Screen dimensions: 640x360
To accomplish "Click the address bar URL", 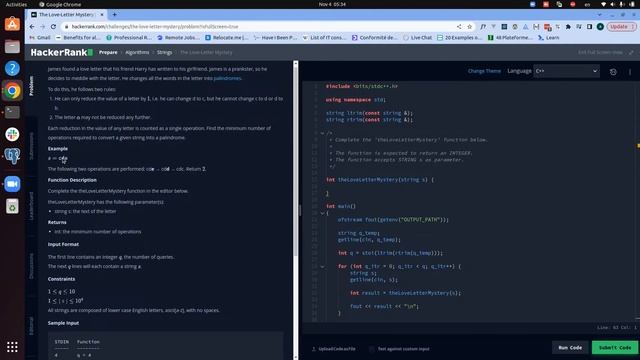I will click(155, 27).
